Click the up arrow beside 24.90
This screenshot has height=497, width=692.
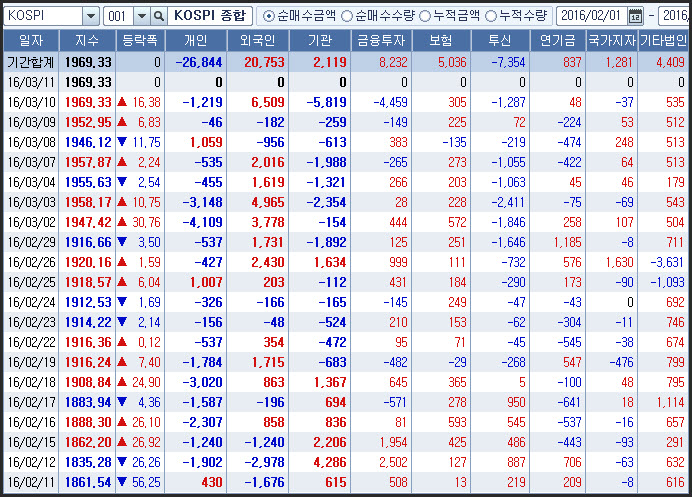[x=122, y=382]
